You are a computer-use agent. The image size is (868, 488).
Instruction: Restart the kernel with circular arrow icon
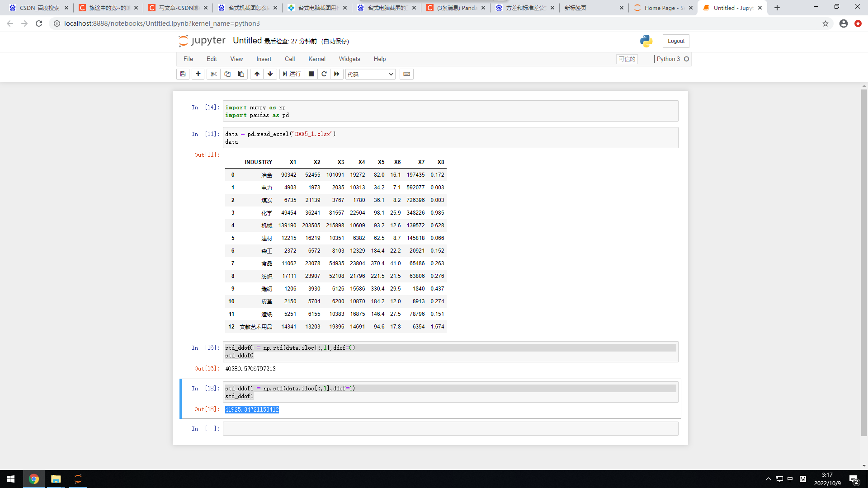pyautogui.click(x=324, y=74)
